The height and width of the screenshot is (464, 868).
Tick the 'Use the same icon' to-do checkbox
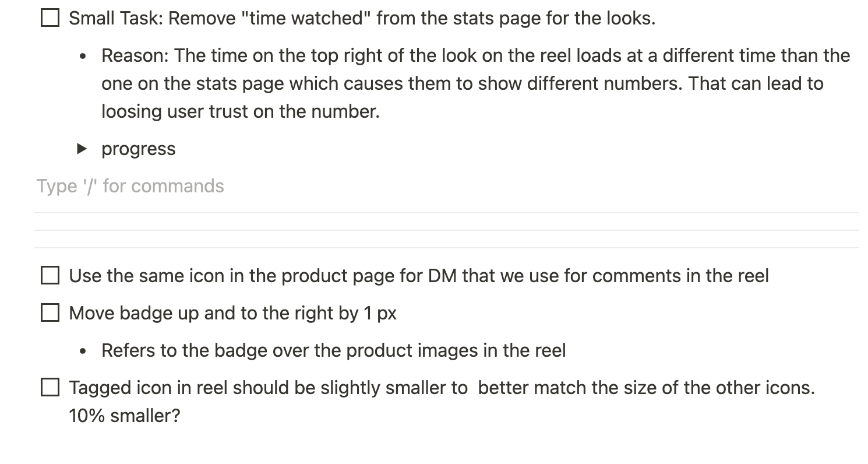(50, 276)
